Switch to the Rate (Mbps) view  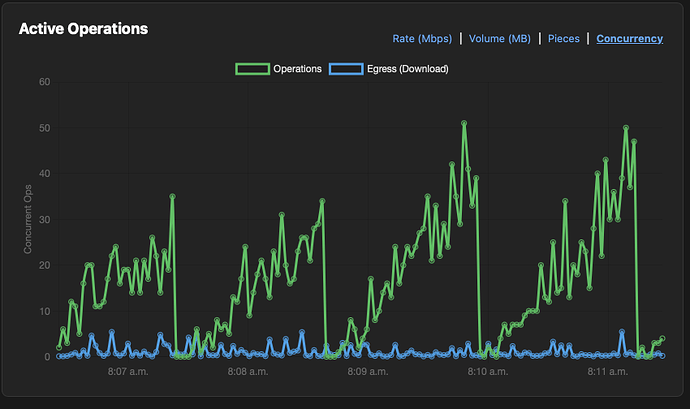(x=423, y=39)
